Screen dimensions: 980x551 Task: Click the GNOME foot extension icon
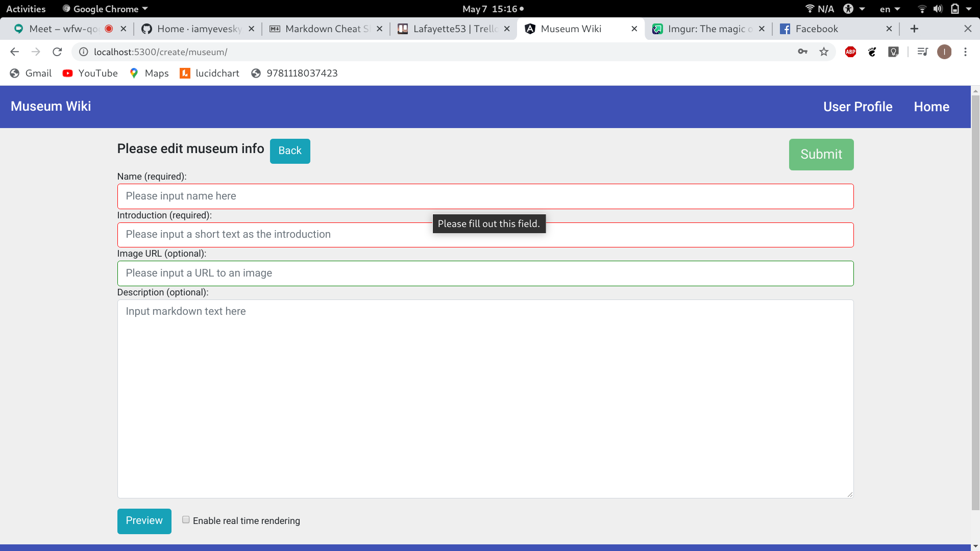872,52
